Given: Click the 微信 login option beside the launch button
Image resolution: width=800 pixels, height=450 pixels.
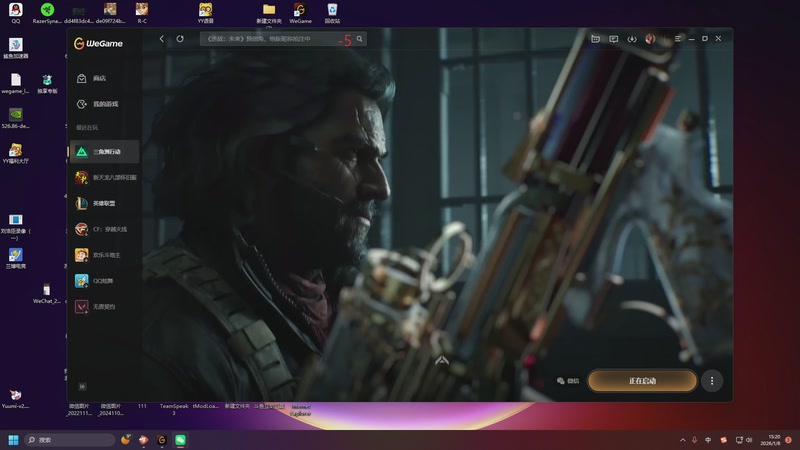Looking at the screenshot, I should click(x=568, y=381).
